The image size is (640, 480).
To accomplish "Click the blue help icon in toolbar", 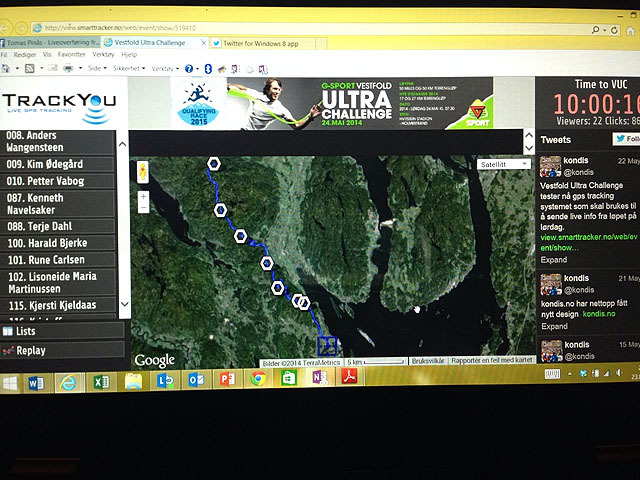I will click(x=189, y=69).
